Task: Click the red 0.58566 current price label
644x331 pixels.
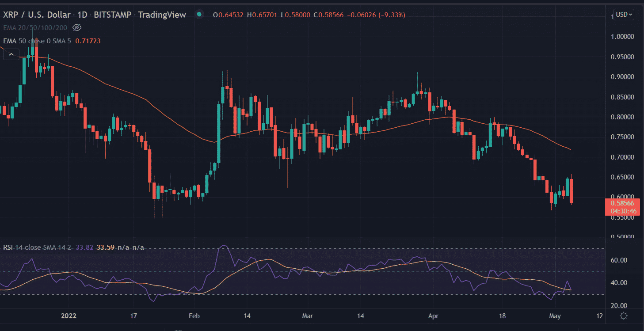Action: 622,203
